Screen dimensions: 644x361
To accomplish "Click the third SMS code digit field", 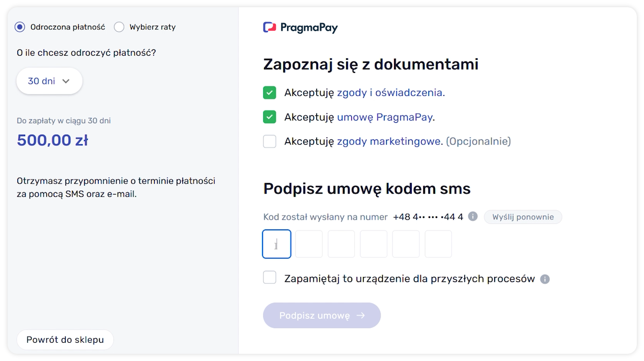I will (341, 244).
